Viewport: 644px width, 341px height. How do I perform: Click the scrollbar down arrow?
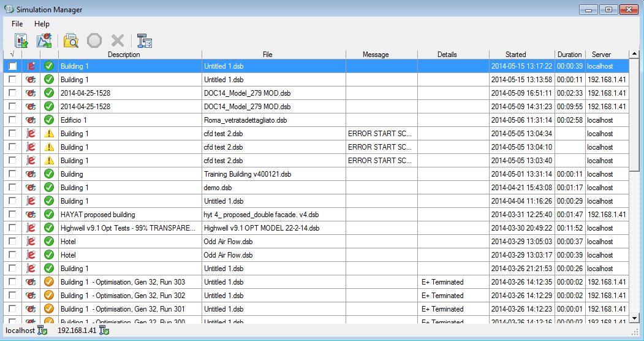click(634, 318)
